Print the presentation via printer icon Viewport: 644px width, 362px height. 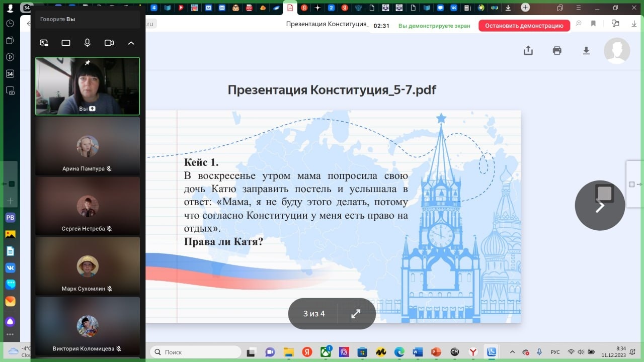pos(557,50)
